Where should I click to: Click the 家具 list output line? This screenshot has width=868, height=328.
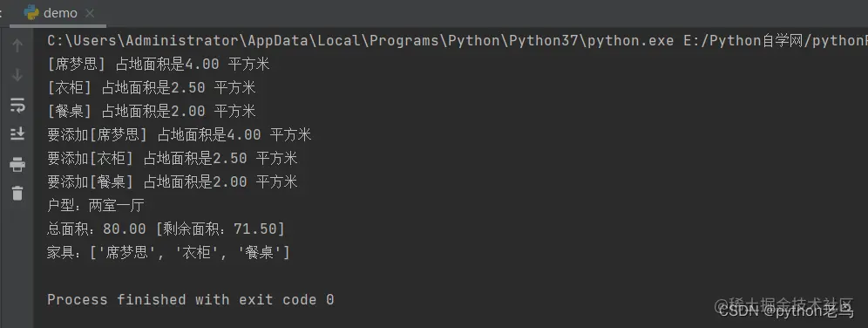(169, 253)
